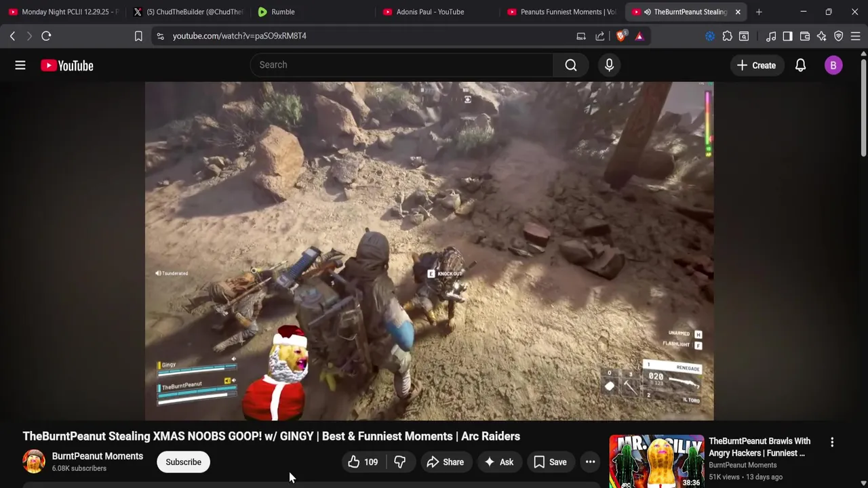
Task: Save video to playlist
Action: pyautogui.click(x=550, y=462)
